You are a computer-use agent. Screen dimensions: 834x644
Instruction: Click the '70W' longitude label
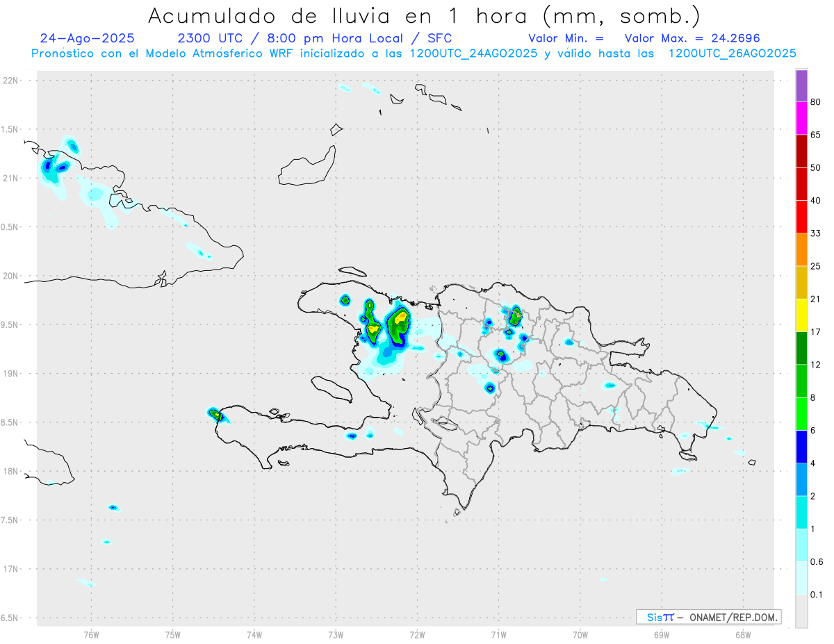pos(580,634)
